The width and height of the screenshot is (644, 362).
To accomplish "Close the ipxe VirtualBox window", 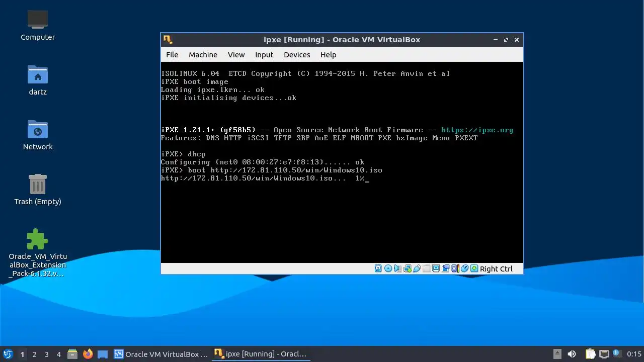I will click(517, 40).
